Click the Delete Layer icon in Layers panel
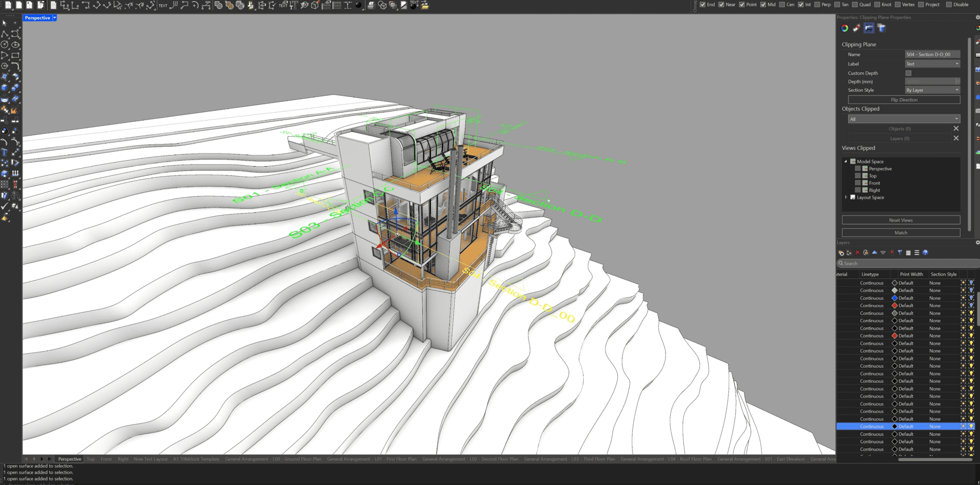This screenshot has width=980, height=485. coord(858,253)
